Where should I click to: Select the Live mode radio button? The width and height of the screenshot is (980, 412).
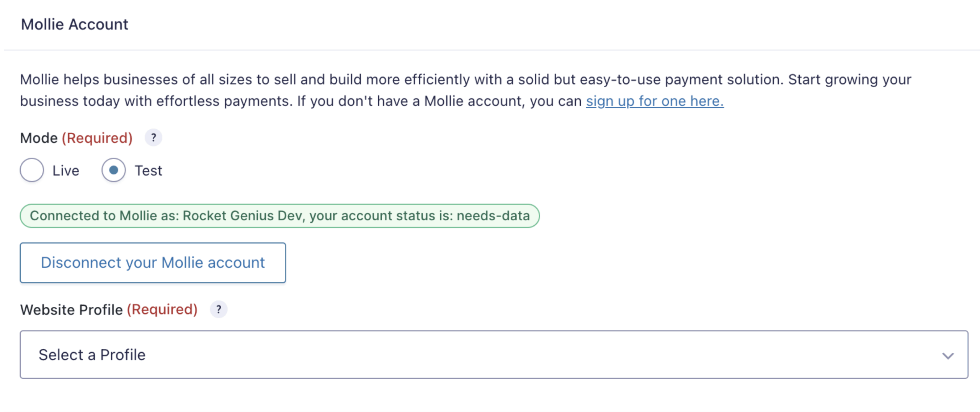point(32,170)
